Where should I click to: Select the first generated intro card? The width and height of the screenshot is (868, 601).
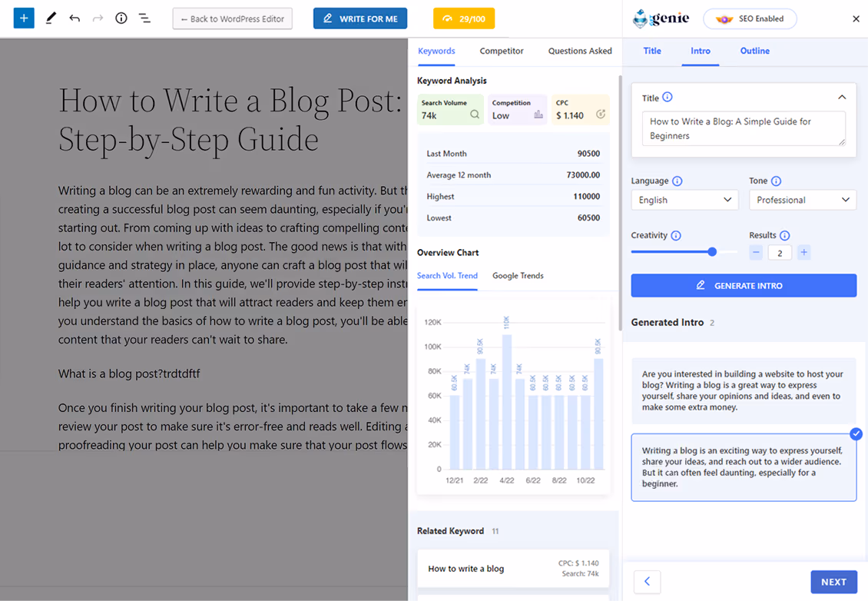pyautogui.click(x=743, y=390)
